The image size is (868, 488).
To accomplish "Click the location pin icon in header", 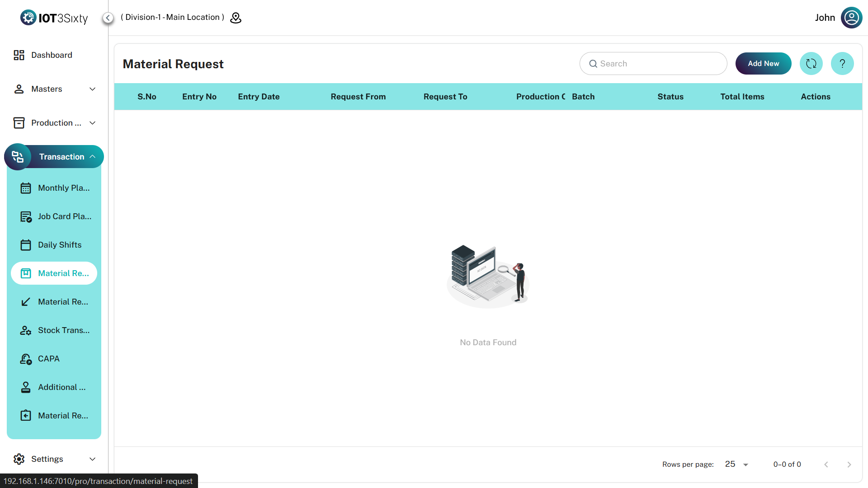I will click(x=236, y=18).
